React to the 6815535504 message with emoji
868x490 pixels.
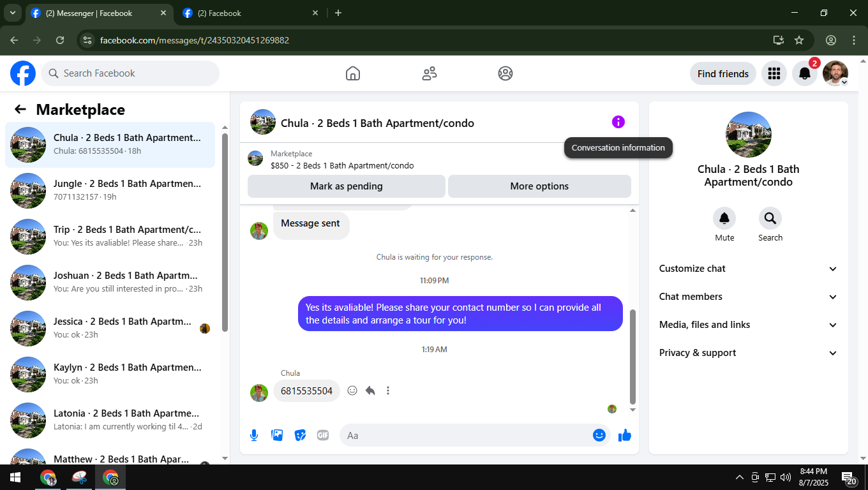tap(352, 390)
